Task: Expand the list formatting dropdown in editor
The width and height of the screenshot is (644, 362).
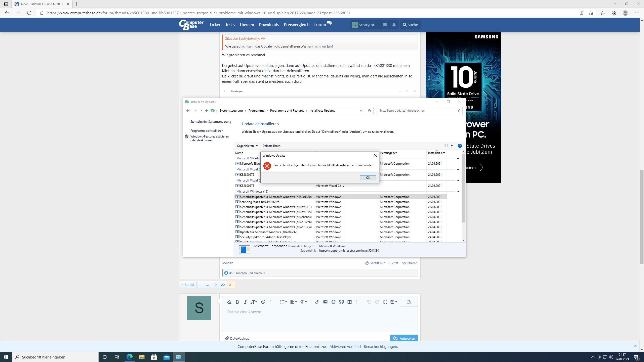Action: 284,302
